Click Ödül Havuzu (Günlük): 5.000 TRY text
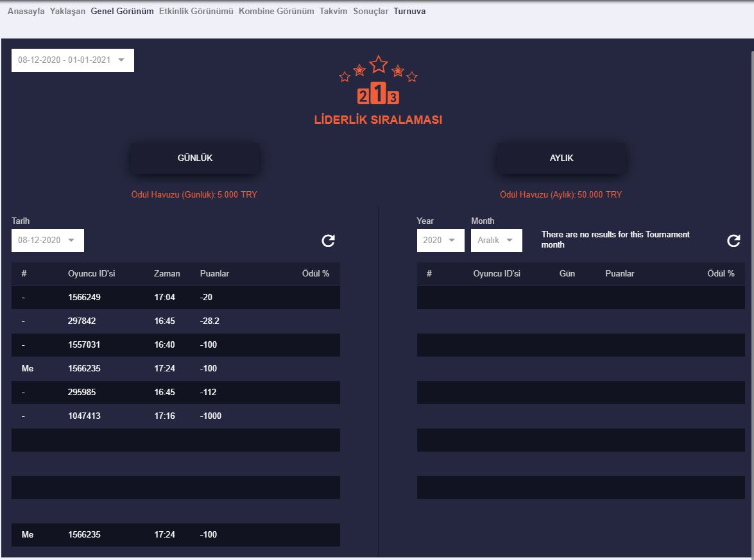754x560 pixels. (x=194, y=194)
